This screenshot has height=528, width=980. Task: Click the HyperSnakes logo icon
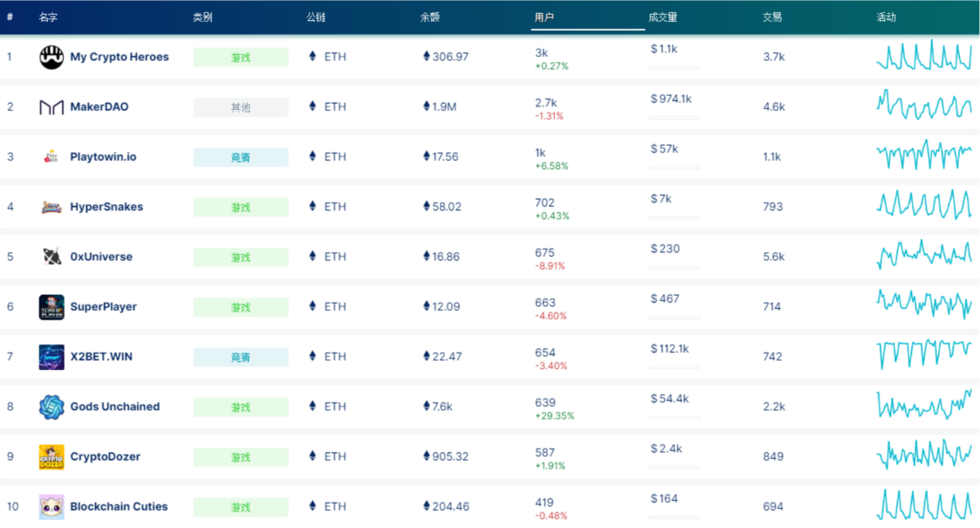tap(51, 207)
